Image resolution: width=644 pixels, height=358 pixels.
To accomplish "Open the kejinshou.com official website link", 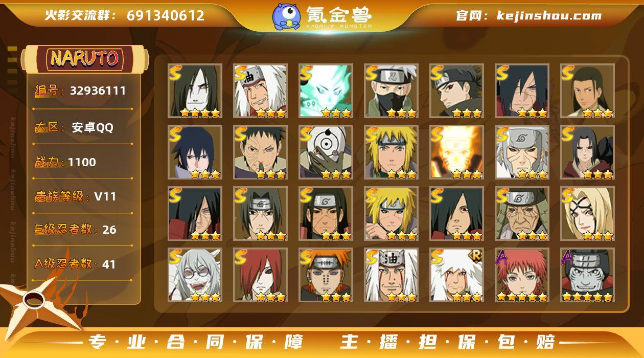I will 528,15.
